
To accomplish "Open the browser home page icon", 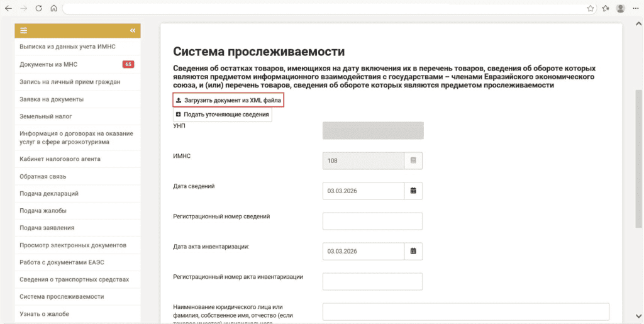I will (53, 8).
